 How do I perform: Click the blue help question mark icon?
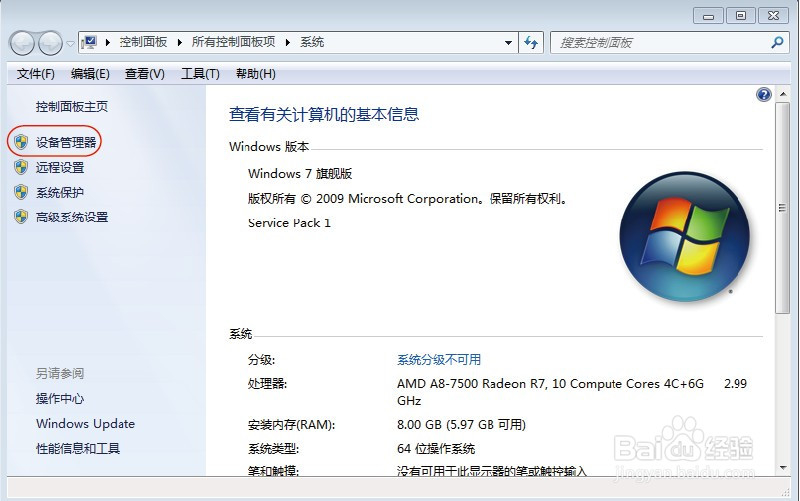tap(763, 94)
